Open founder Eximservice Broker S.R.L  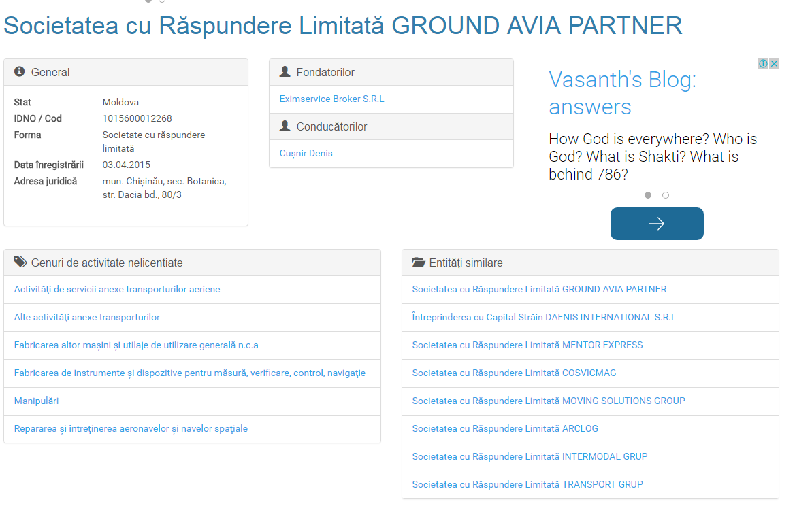pos(332,99)
